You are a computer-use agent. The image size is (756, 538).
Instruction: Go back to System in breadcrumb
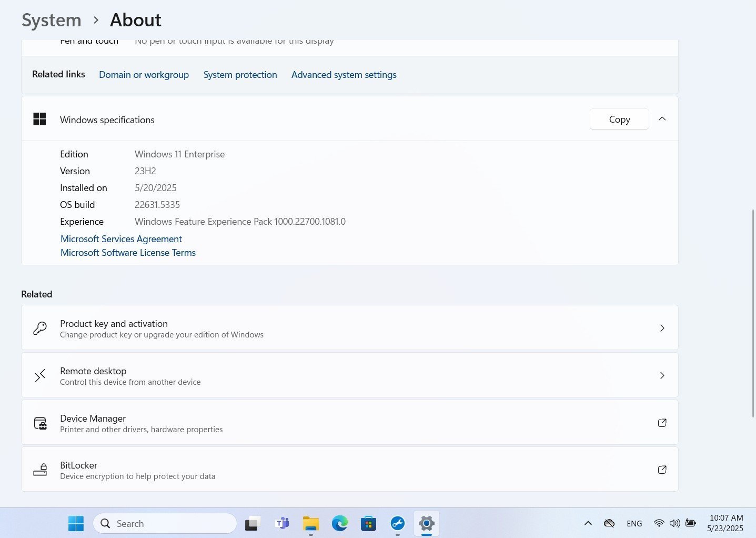click(x=52, y=20)
